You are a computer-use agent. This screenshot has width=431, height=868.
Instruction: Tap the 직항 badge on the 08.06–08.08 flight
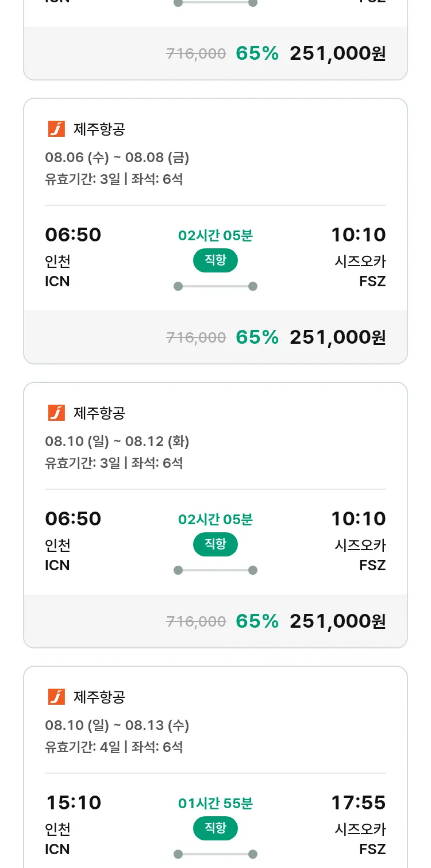coord(215,260)
